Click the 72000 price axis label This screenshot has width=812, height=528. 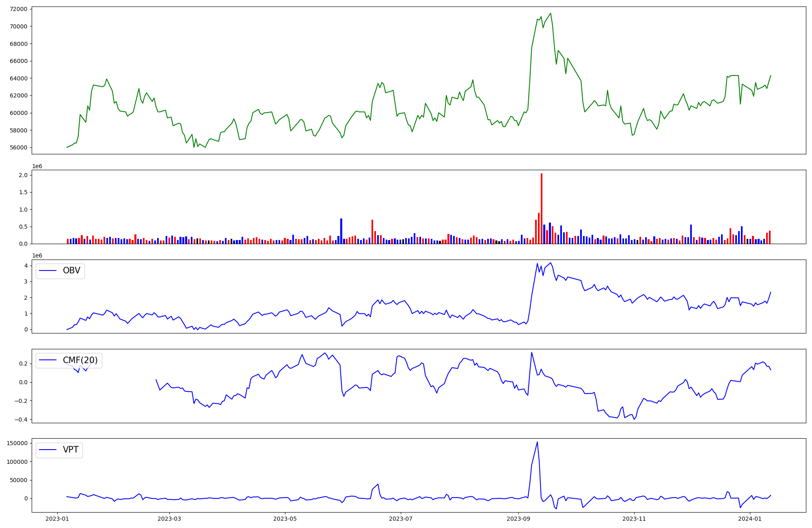(x=18, y=9)
